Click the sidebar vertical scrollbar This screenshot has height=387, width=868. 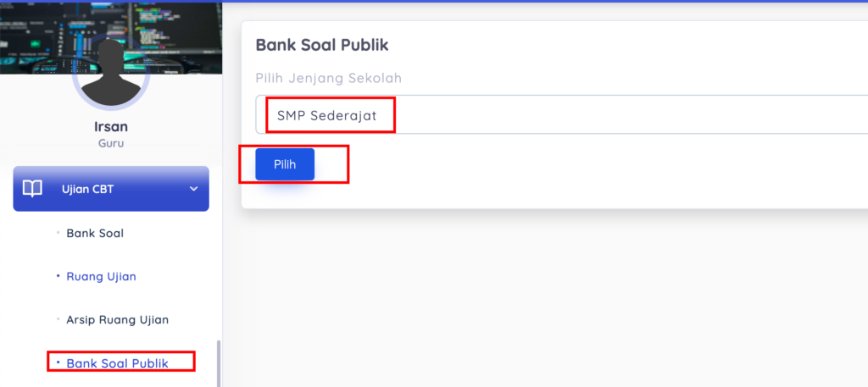(219, 363)
